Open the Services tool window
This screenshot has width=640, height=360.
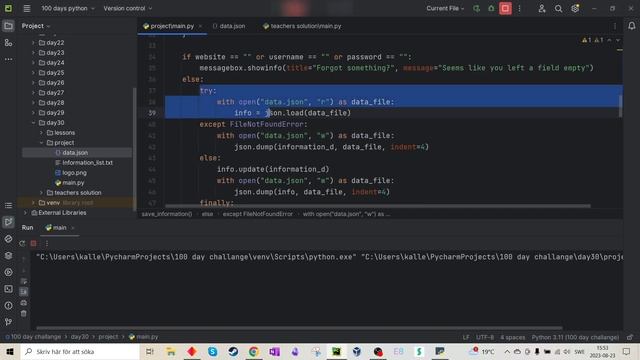8,272
